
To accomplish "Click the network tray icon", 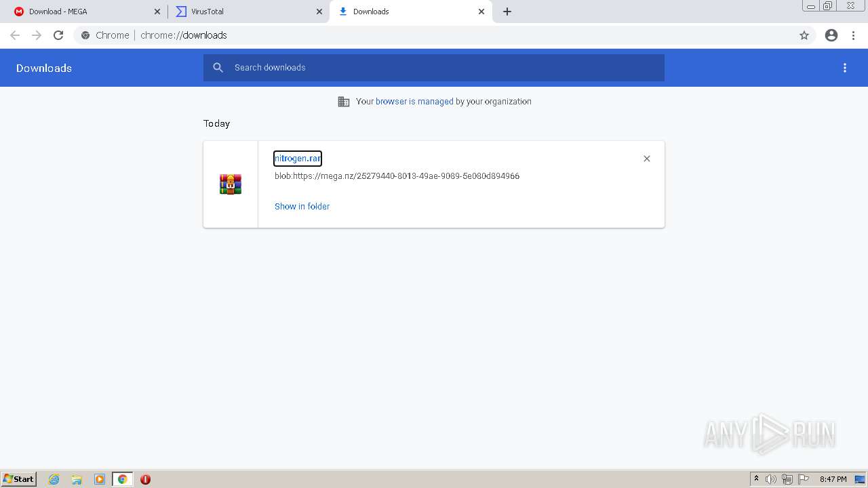I will click(x=787, y=479).
